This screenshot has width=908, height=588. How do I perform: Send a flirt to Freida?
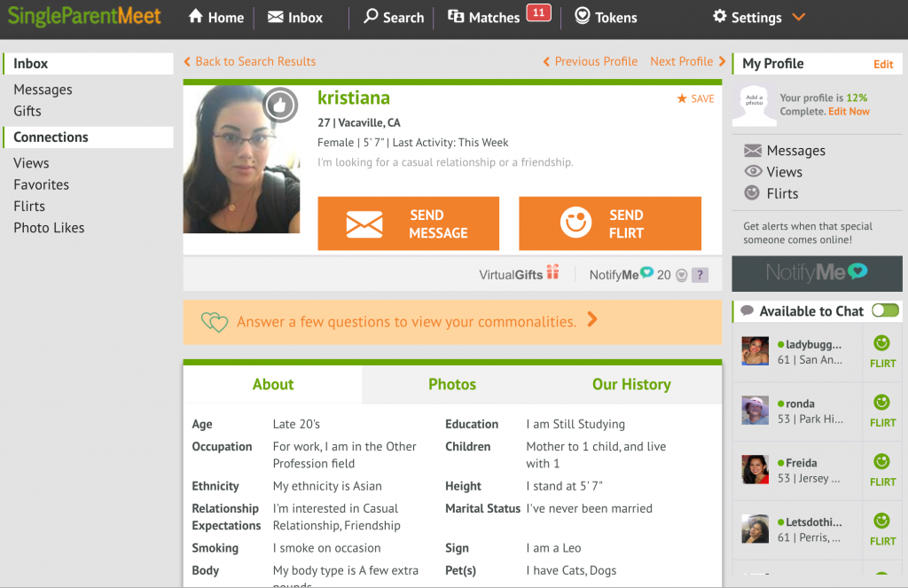pos(882,470)
